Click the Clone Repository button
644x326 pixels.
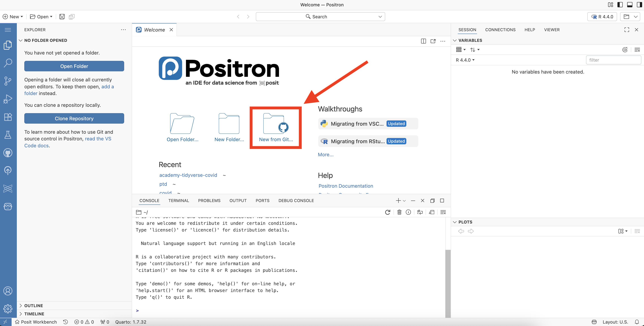pyautogui.click(x=74, y=118)
